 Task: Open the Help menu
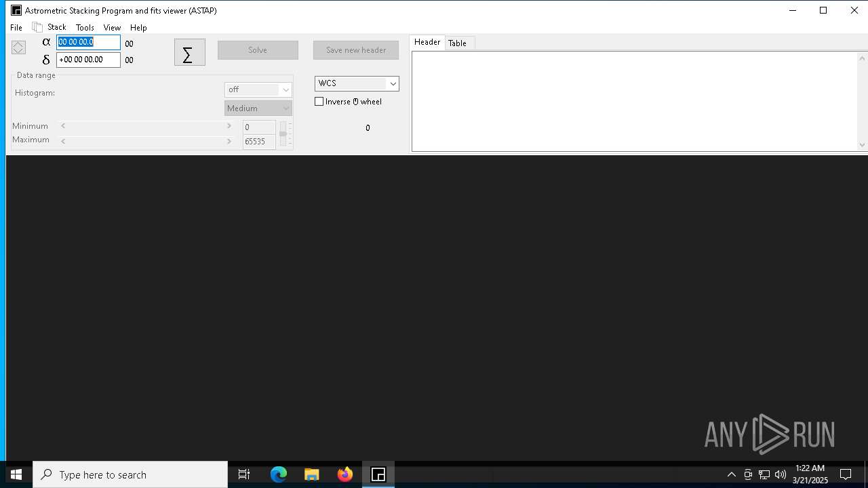tap(138, 28)
